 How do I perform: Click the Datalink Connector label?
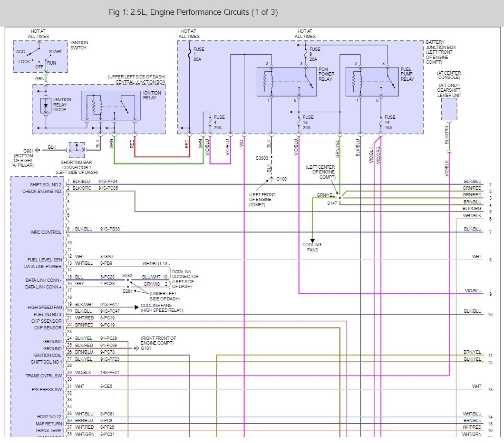(x=185, y=277)
